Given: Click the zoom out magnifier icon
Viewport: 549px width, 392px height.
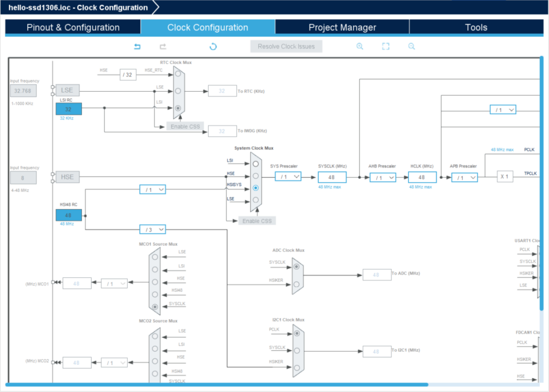Looking at the screenshot, I should click(x=412, y=47).
